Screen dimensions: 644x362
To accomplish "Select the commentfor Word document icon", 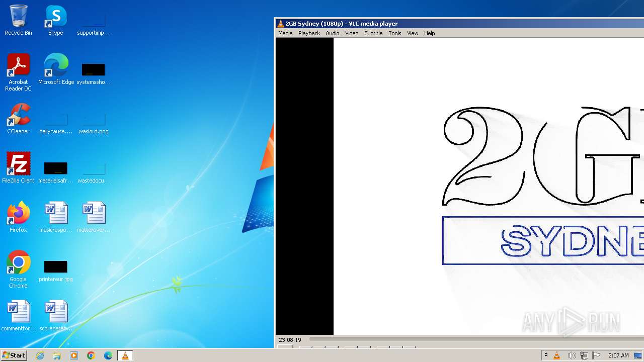I will pos(18,316).
